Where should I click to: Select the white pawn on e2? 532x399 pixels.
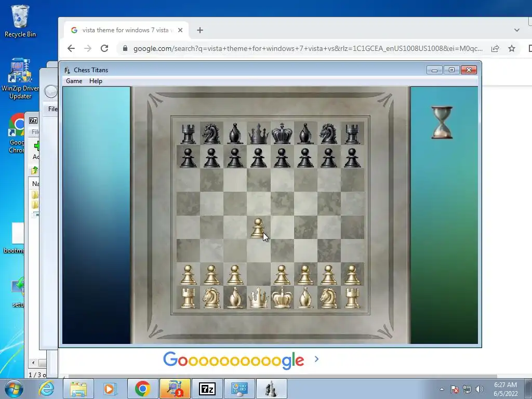282,274
